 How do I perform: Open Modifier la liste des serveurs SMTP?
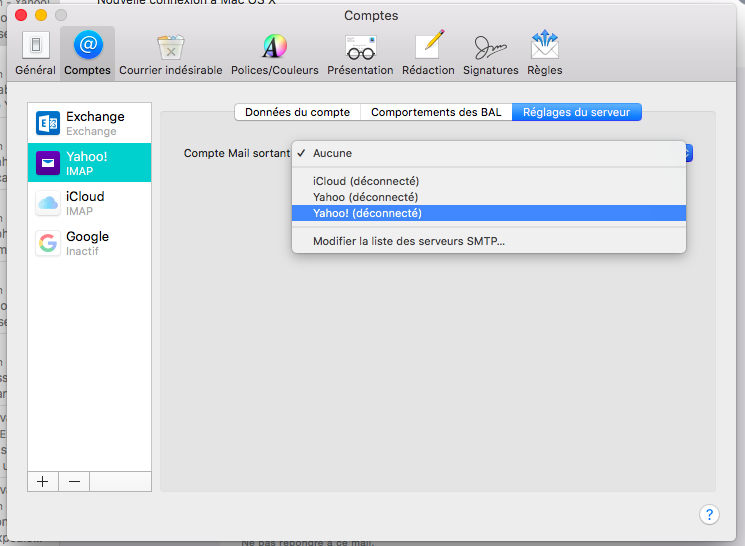coord(489,241)
